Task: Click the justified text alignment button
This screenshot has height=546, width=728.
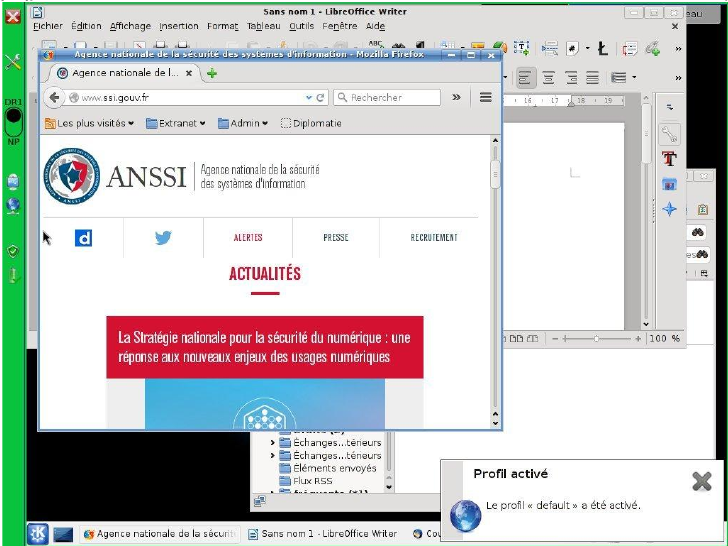Action: coord(592,77)
